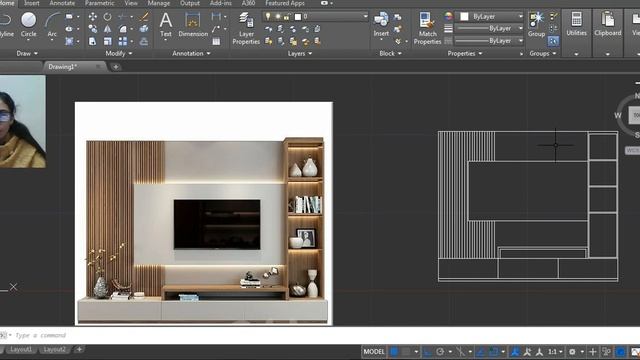Image resolution: width=640 pixels, height=360 pixels.
Task: Open the Manage ribbon tab
Action: pyautogui.click(x=158, y=3)
